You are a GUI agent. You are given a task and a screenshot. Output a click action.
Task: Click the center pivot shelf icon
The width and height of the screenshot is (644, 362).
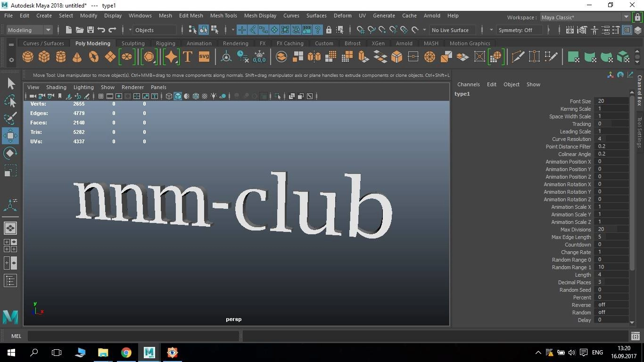click(226, 57)
